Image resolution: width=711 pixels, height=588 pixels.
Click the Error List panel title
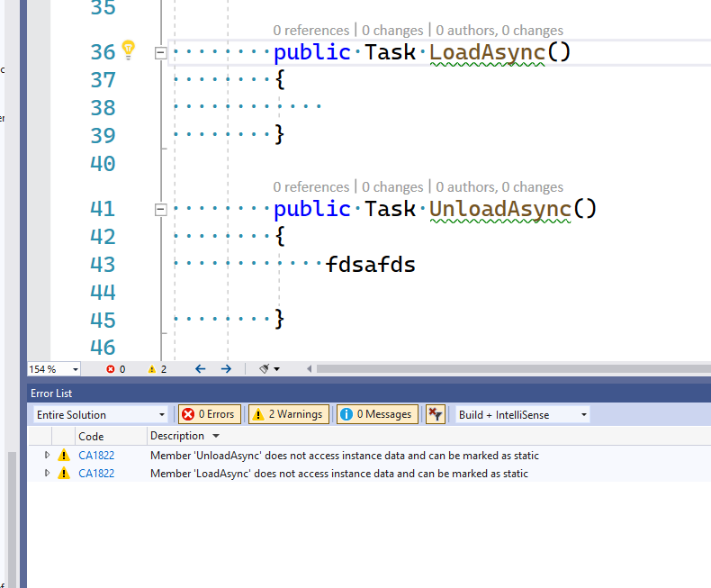(51, 394)
